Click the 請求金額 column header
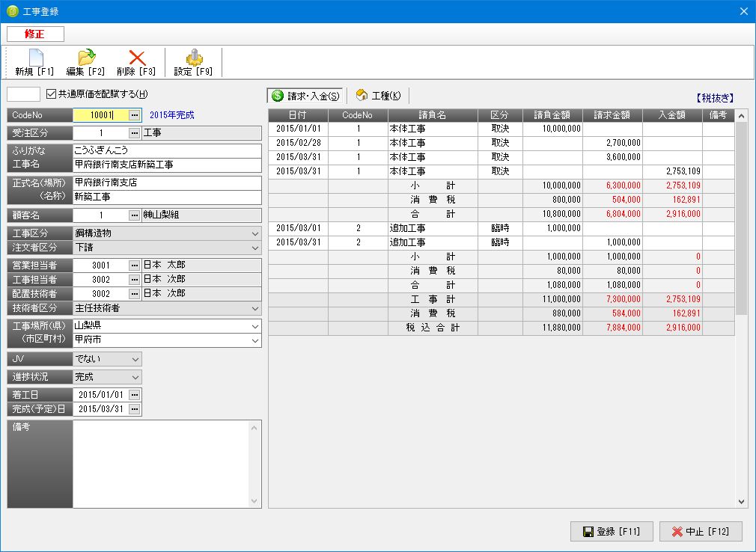 point(612,115)
